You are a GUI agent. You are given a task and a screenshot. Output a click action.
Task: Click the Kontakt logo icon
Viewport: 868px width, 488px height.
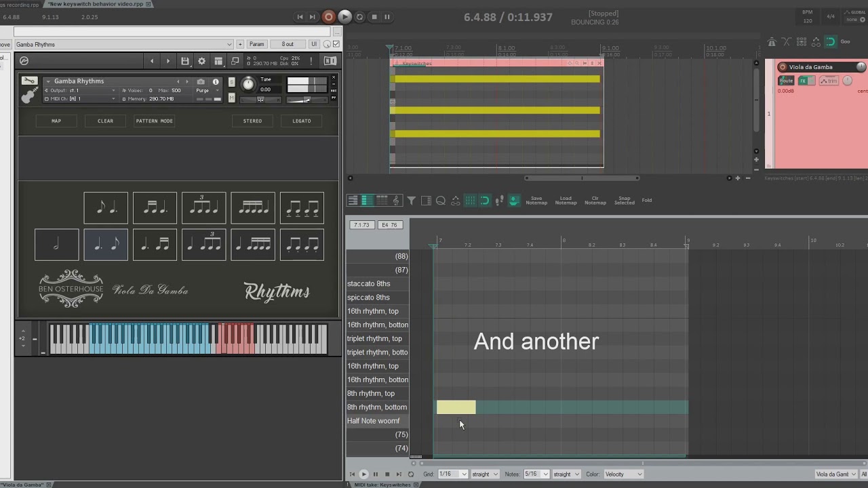pos(24,61)
